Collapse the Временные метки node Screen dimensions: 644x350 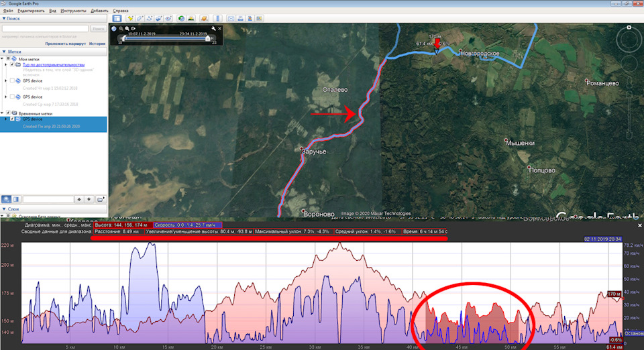tap(3, 113)
